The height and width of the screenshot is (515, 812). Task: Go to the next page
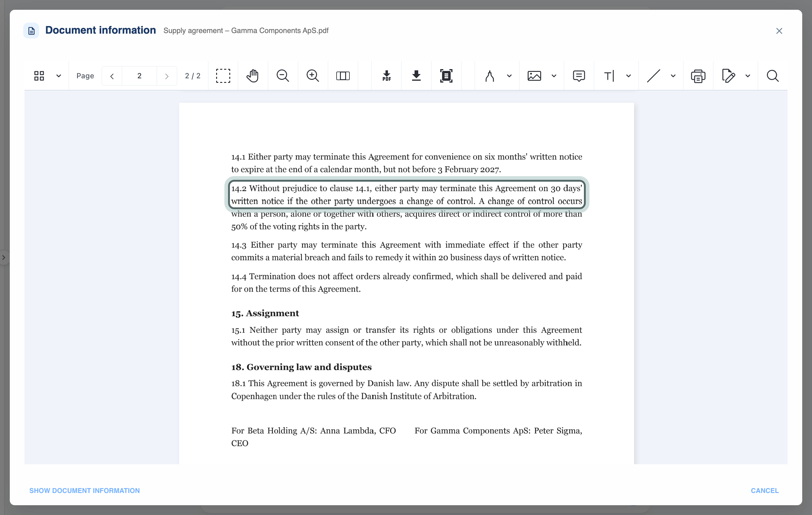point(167,76)
